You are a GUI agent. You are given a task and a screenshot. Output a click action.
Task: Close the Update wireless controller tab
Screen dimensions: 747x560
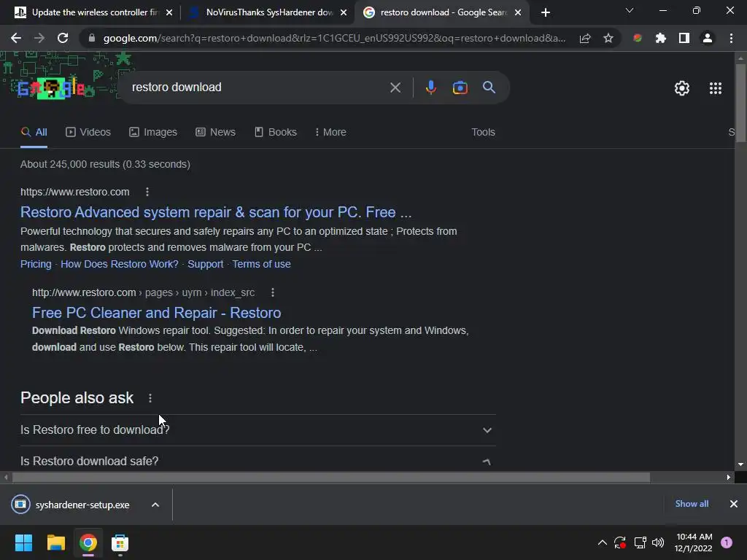point(169,12)
